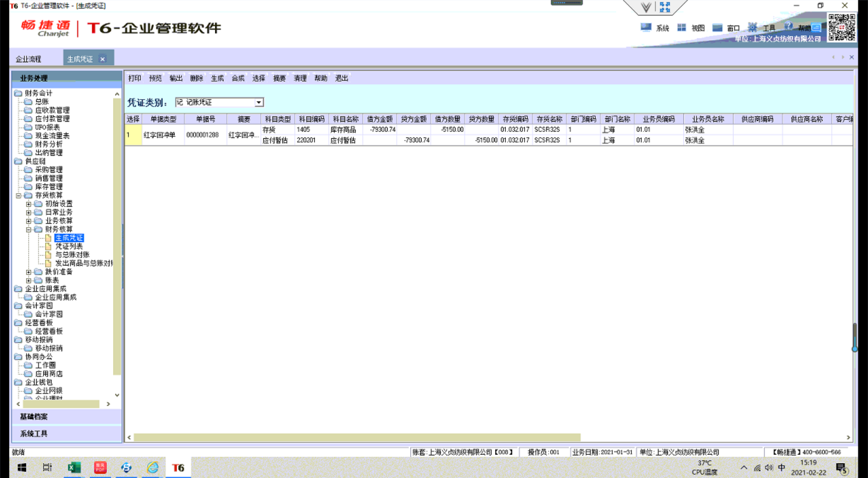Open 凭证列表 in the tree

(69, 246)
